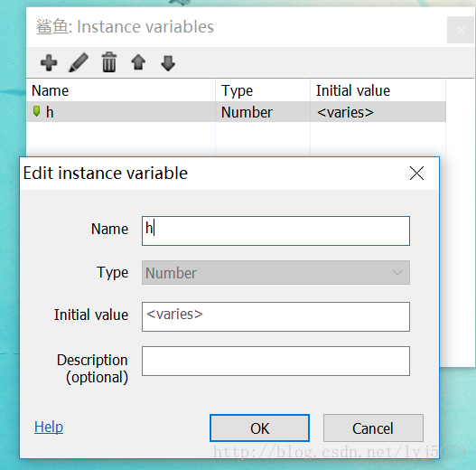Open the Help link
The height and width of the screenshot is (470, 476).
coord(49,427)
